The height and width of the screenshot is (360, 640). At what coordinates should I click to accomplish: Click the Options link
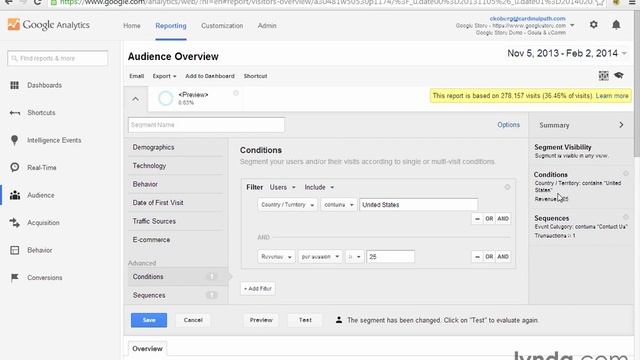(x=508, y=125)
